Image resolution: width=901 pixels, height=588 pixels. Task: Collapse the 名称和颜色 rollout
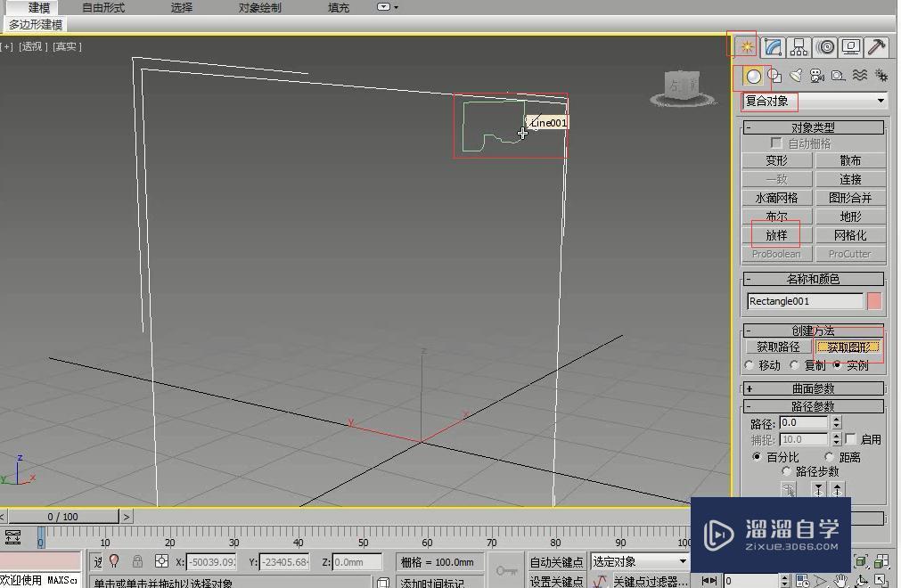(x=813, y=279)
